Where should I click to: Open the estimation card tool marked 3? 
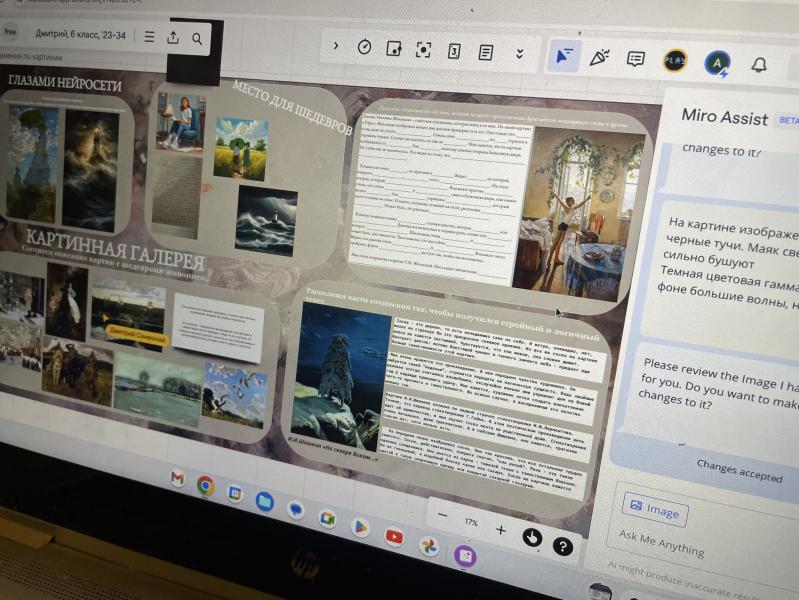tap(454, 51)
